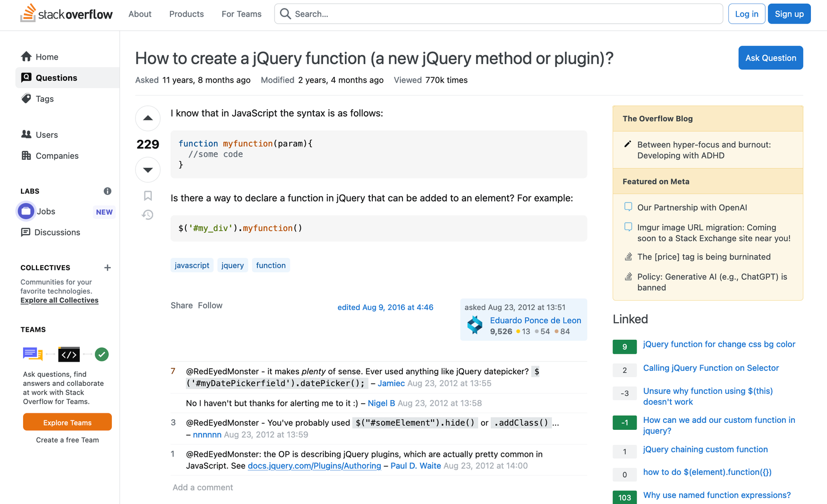Click the Ask Question button

770,58
